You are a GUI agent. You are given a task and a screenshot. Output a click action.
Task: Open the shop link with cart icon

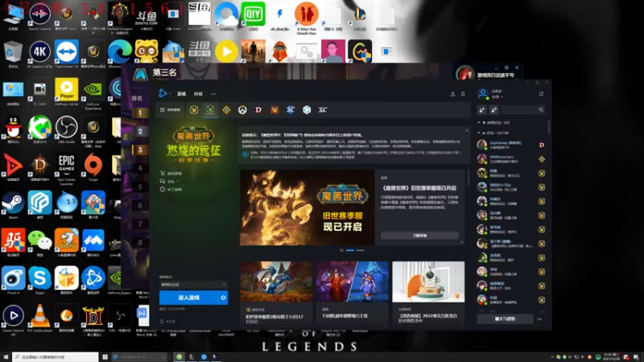[171, 174]
